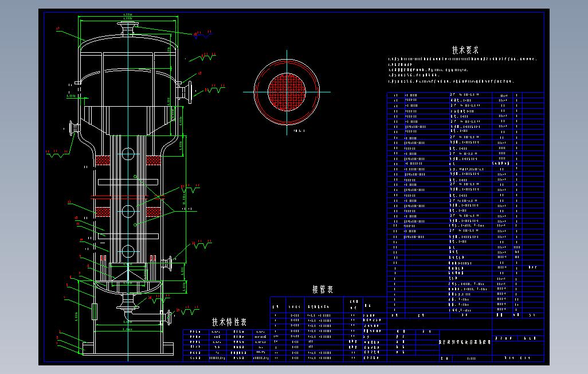Click the upper red hatched packing on left
Image resolution: width=588 pixels, height=374 pixels.
(x=103, y=161)
